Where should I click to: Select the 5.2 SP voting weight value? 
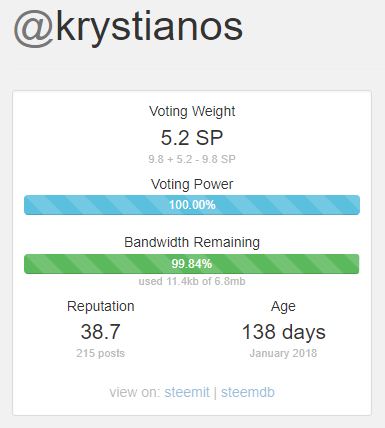[x=192, y=138]
